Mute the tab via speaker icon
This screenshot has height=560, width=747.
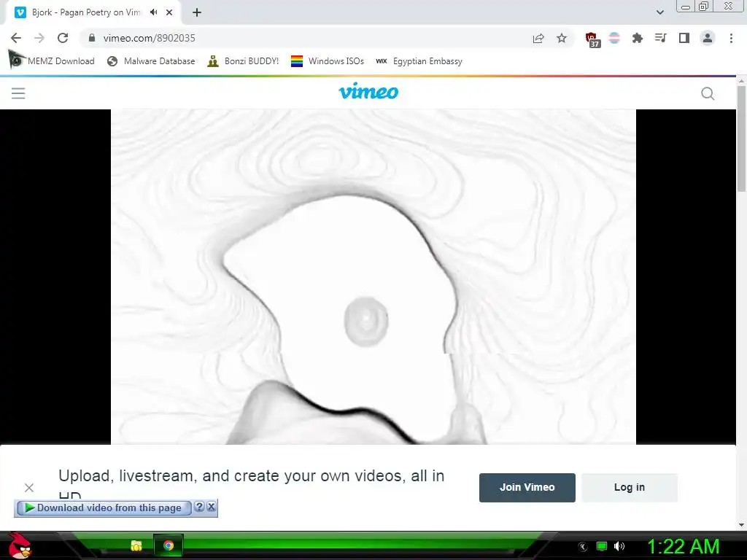point(153,12)
